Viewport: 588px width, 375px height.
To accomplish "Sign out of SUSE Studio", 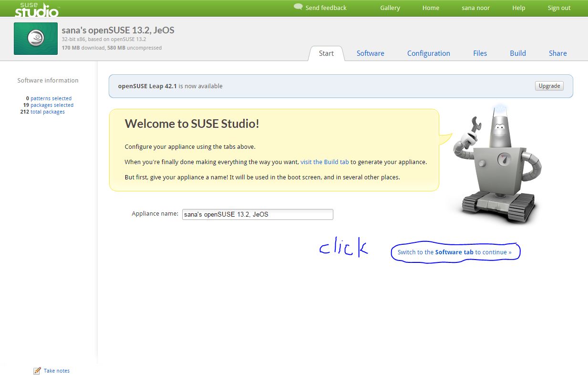I will tap(559, 8).
